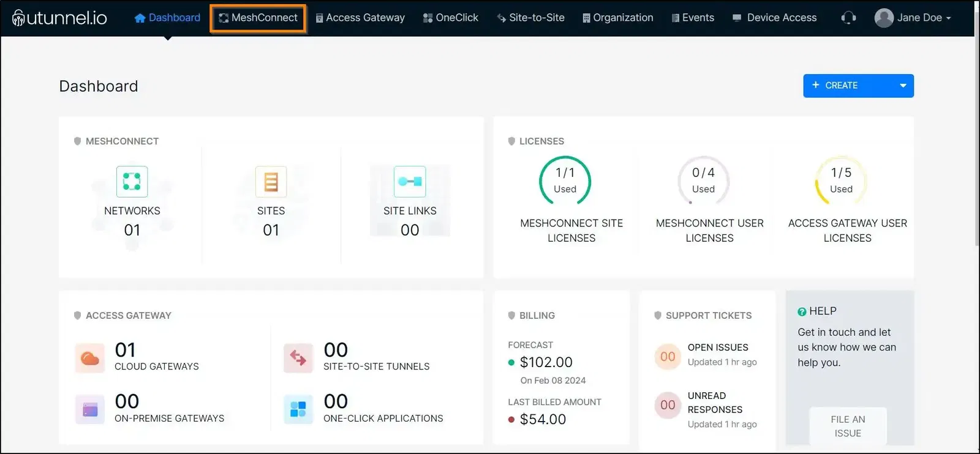The width and height of the screenshot is (980, 454).
Task: Click the MeshConnect Site Licenses 1/1 gauge
Action: pyautogui.click(x=565, y=180)
